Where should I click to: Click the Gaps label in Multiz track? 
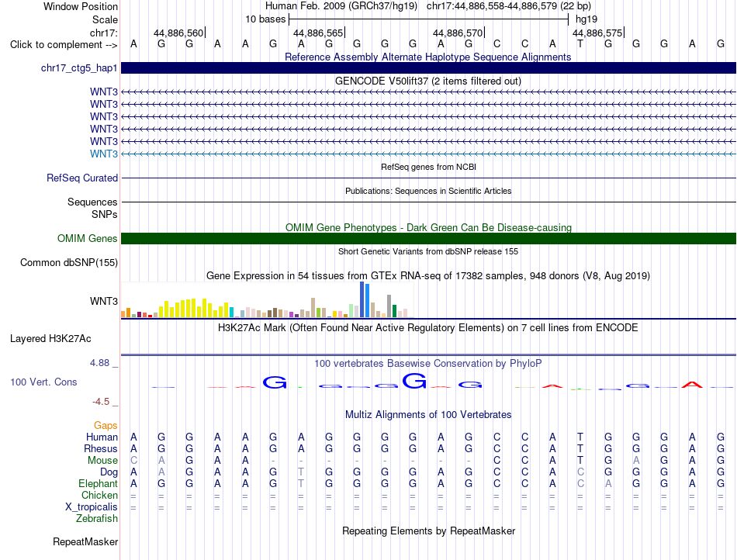pos(106,425)
